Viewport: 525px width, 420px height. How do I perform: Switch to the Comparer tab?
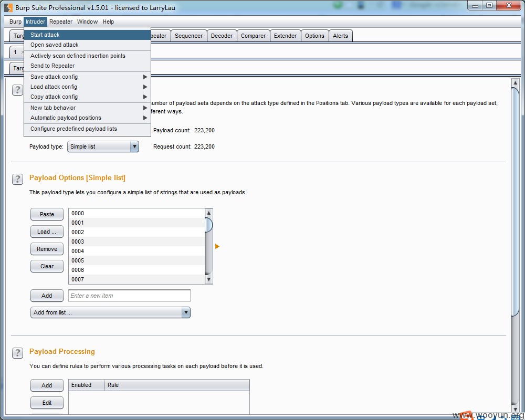coord(253,36)
